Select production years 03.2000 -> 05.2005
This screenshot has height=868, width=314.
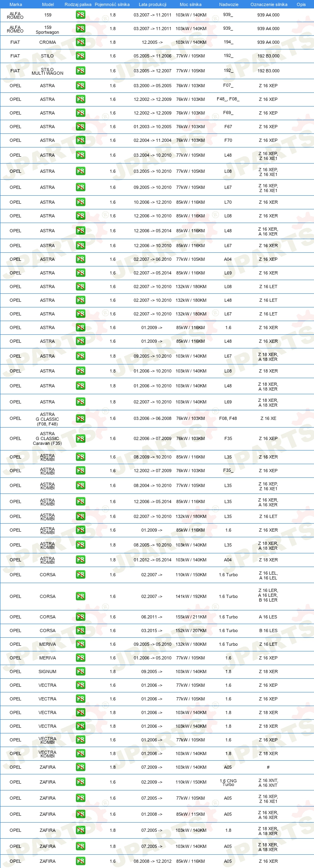[x=153, y=86]
